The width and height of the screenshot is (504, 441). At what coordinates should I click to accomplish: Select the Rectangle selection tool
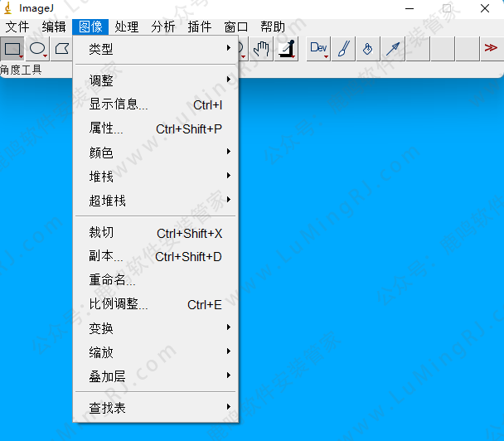12,49
